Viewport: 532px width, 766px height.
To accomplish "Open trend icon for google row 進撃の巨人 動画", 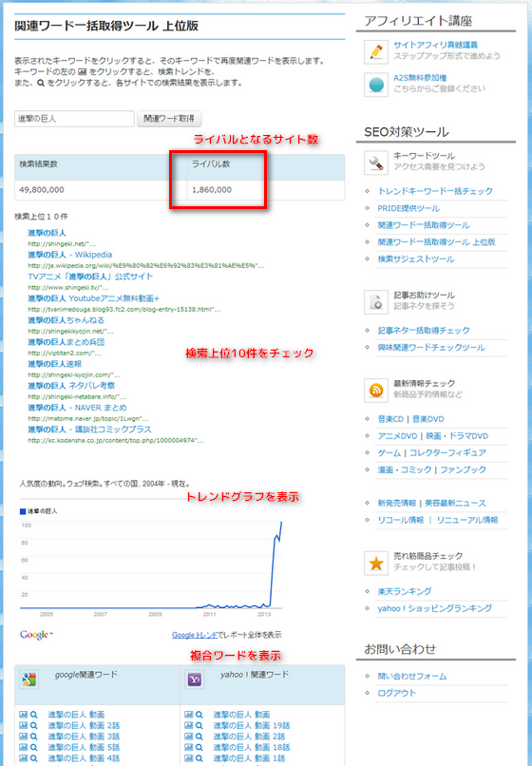I will (23, 715).
